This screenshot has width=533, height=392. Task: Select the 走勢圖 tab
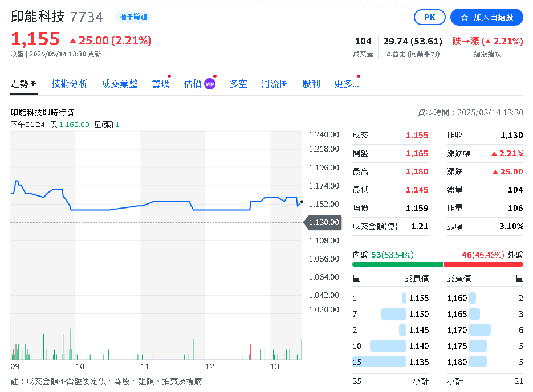pos(24,84)
